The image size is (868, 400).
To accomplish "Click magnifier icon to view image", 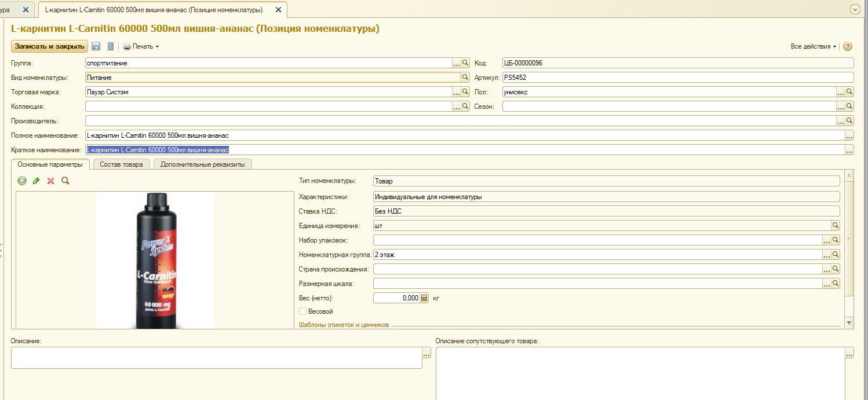I will tap(65, 181).
